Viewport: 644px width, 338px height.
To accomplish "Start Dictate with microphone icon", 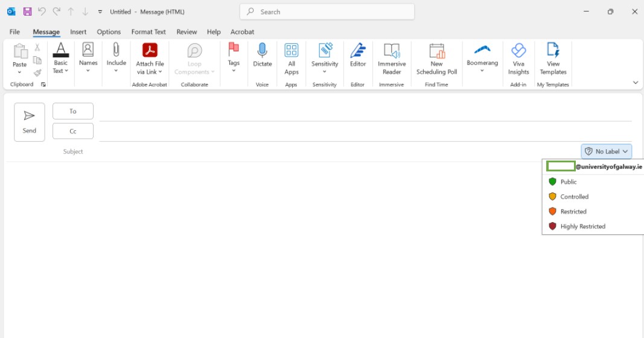I will point(263,55).
